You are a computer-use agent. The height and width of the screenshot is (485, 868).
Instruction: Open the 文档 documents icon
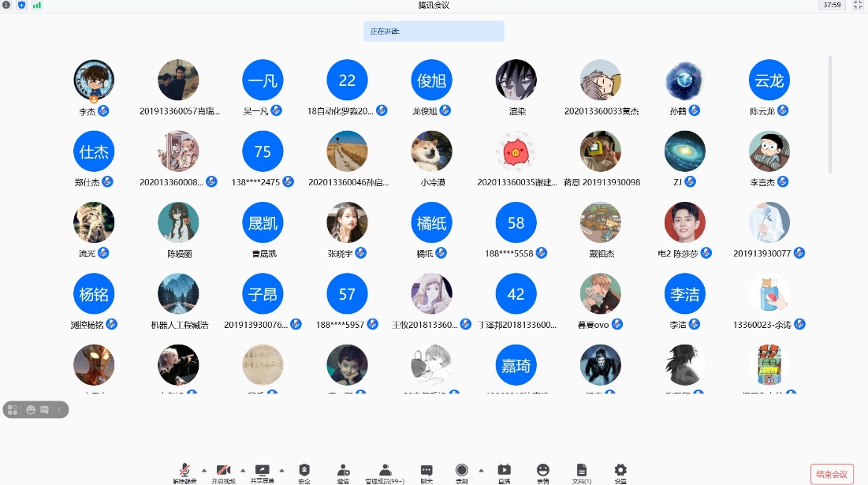coord(581,471)
